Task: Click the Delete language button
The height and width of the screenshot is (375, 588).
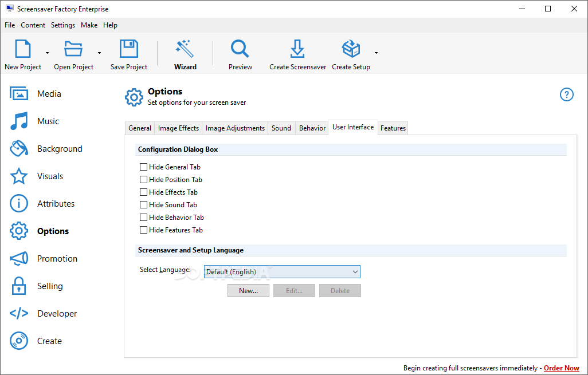Action: (340, 291)
